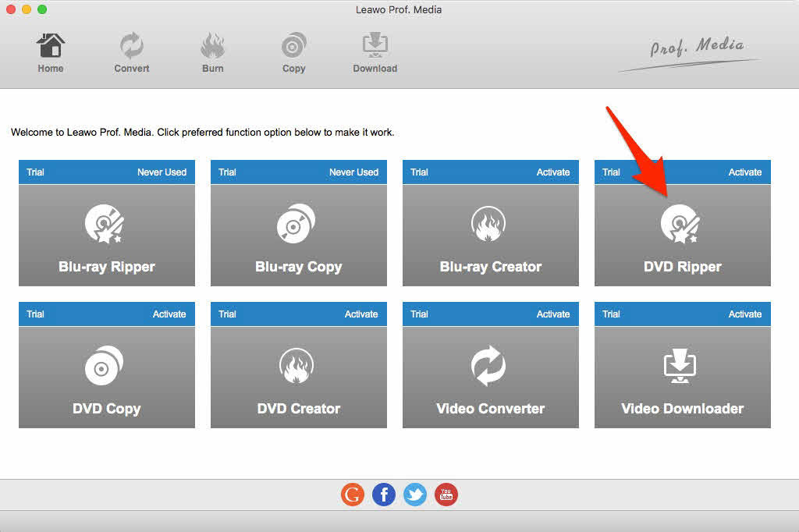The height and width of the screenshot is (532, 799).
Task: Click the Video Downloader download icon
Action: pos(680,365)
